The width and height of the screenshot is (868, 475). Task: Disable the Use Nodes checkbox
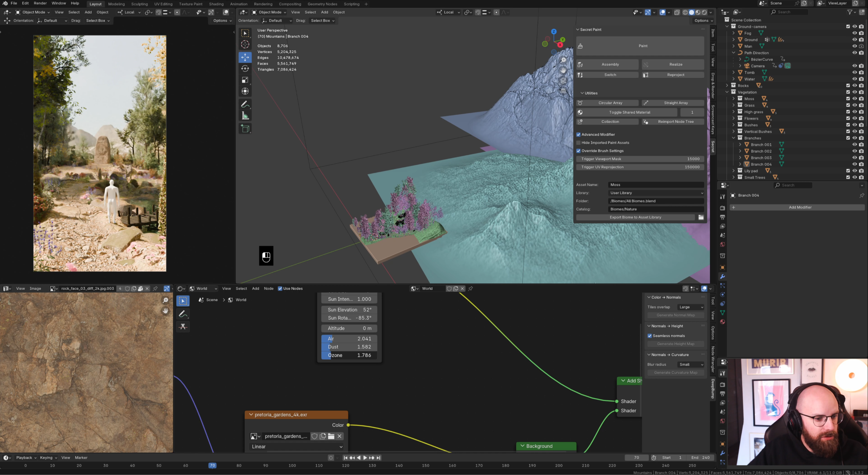click(280, 289)
